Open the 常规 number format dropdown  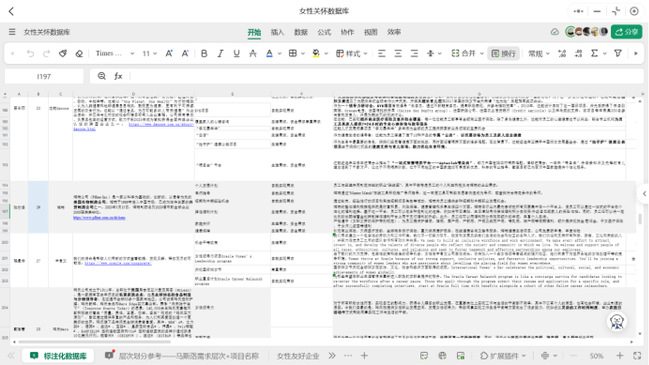(x=539, y=53)
